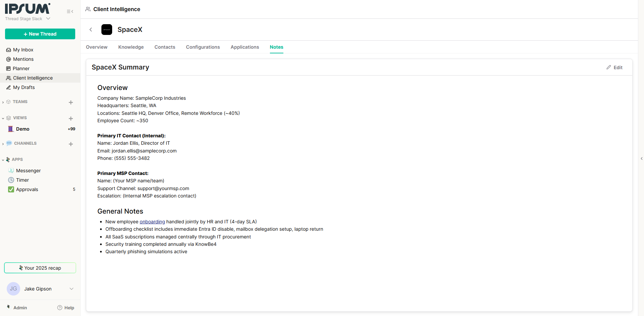The width and height of the screenshot is (644, 316).
Task: Click the Demo view icon
Action: click(11, 129)
